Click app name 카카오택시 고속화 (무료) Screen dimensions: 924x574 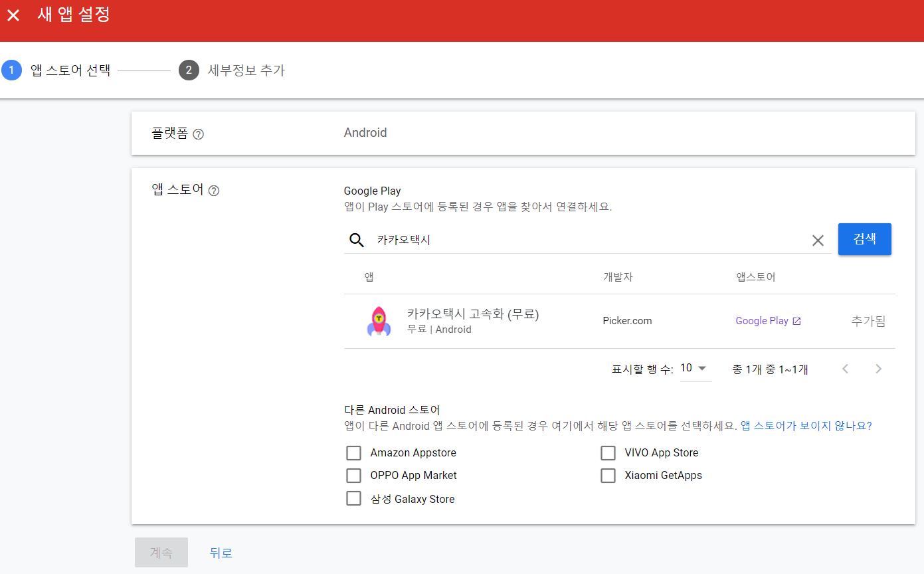click(x=473, y=314)
